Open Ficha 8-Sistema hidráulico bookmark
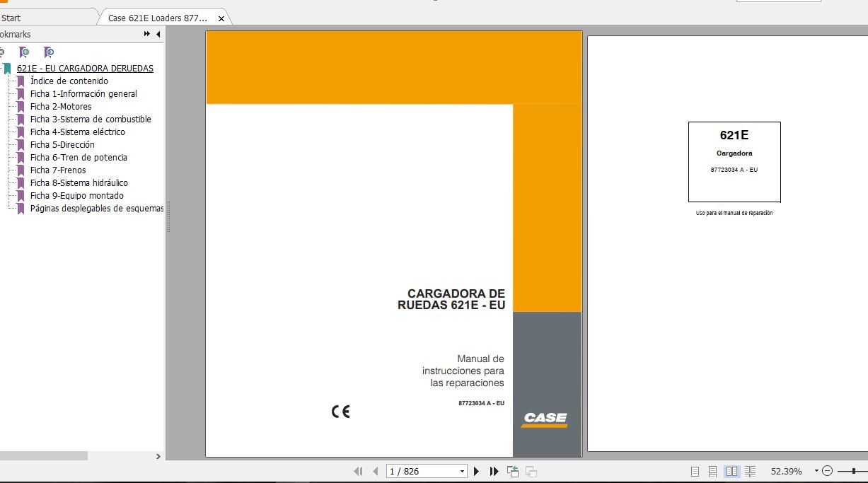The width and height of the screenshot is (868, 483). pyautogui.click(x=79, y=183)
